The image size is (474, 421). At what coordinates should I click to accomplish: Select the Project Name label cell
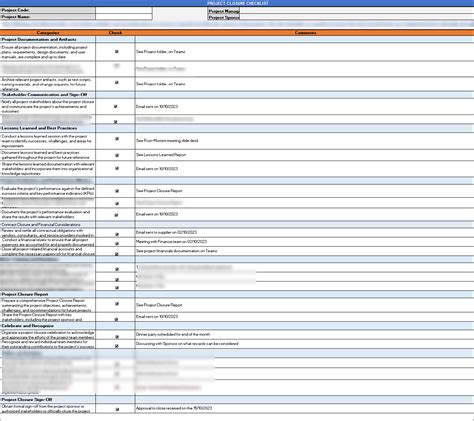48,17
